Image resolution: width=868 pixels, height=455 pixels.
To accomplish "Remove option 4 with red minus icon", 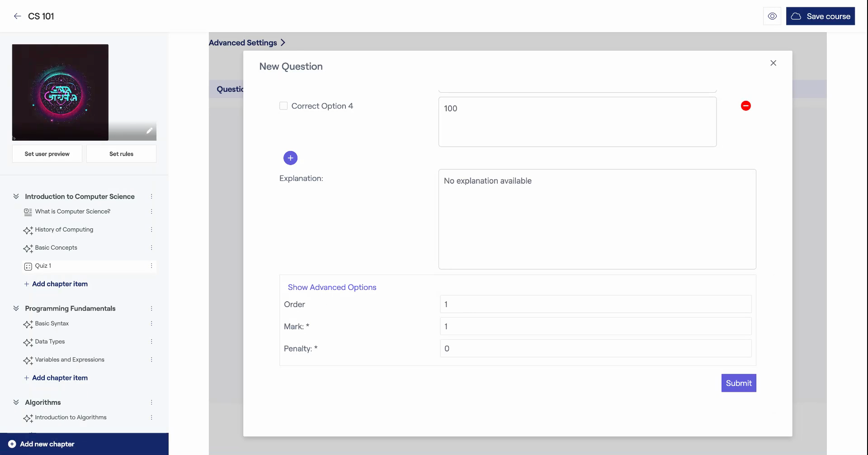I will [746, 106].
